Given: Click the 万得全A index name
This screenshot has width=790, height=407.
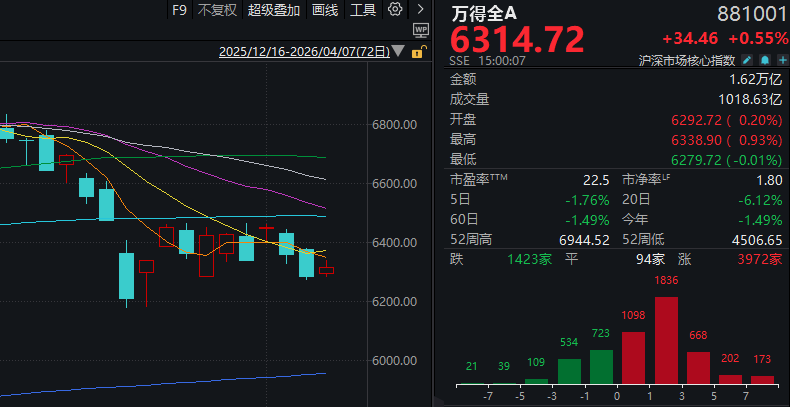Looking at the screenshot, I should (x=485, y=13).
